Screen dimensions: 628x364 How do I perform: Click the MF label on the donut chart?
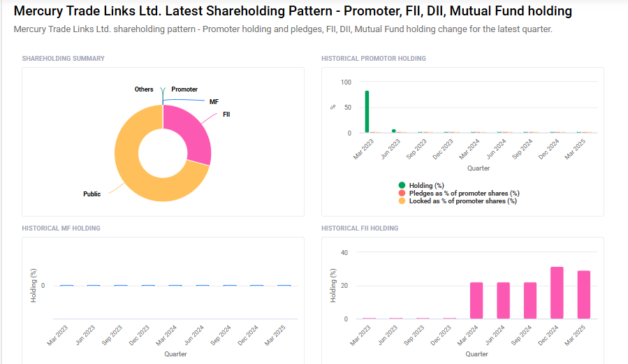tap(214, 102)
